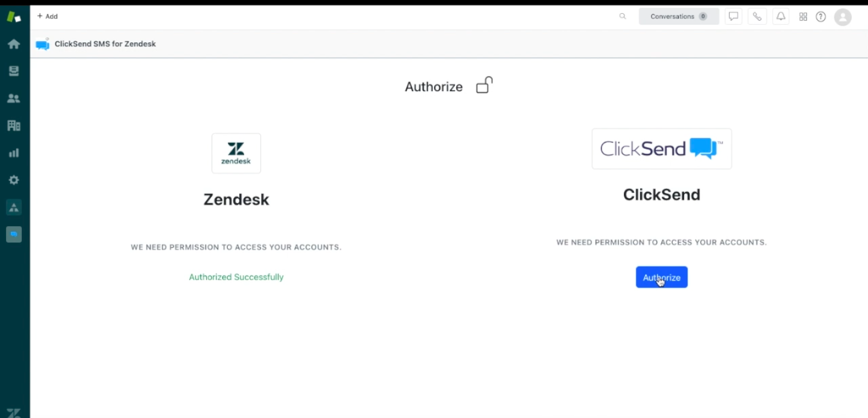Open the Reporting bar chart icon
868x418 pixels.
pos(14,153)
